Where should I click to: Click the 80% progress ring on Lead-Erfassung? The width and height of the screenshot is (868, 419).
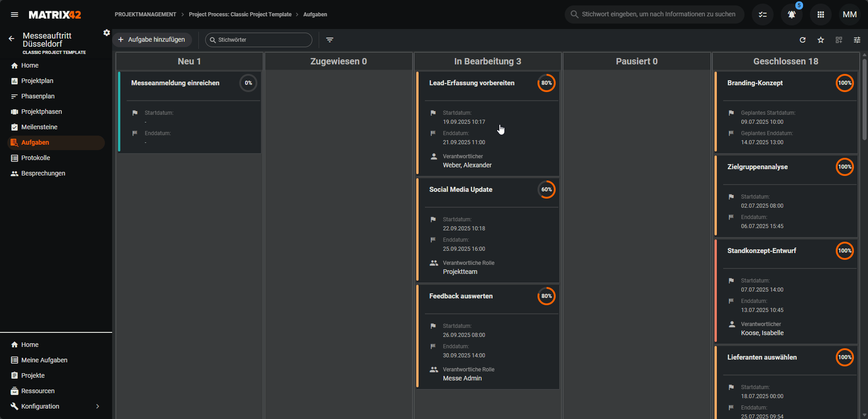click(x=546, y=83)
